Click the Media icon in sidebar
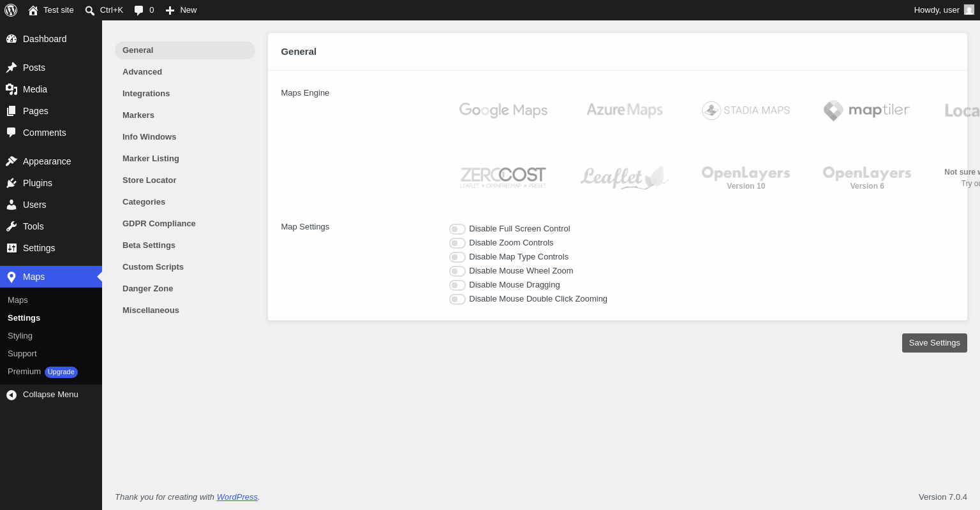980x510 pixels. point(11,89)
